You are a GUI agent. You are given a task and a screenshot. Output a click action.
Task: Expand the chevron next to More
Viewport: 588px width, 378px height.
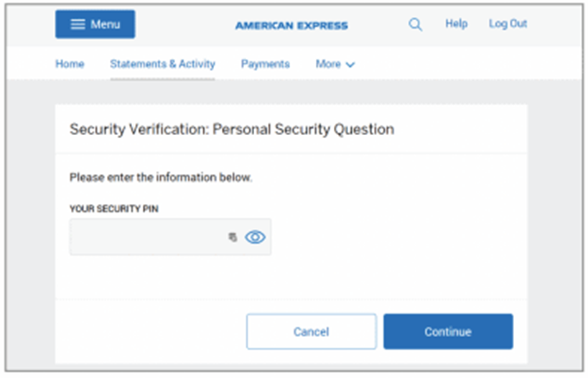(x=350, y=65)
